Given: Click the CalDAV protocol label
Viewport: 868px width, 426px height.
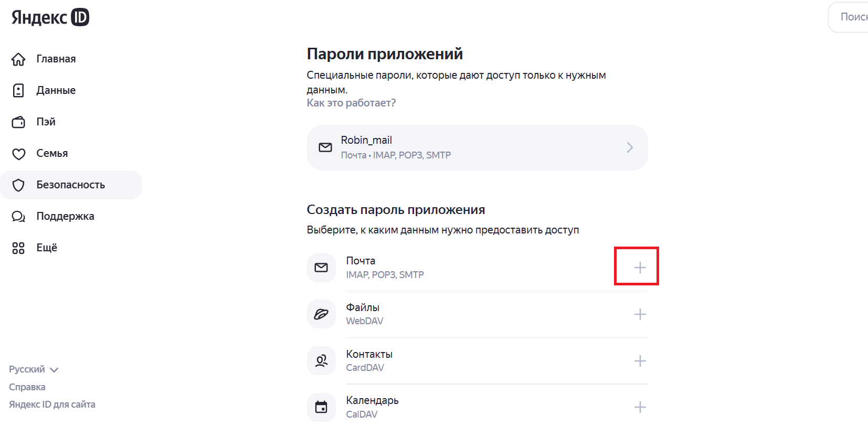Looking at the screenshot, I should [x=362, y=414].
